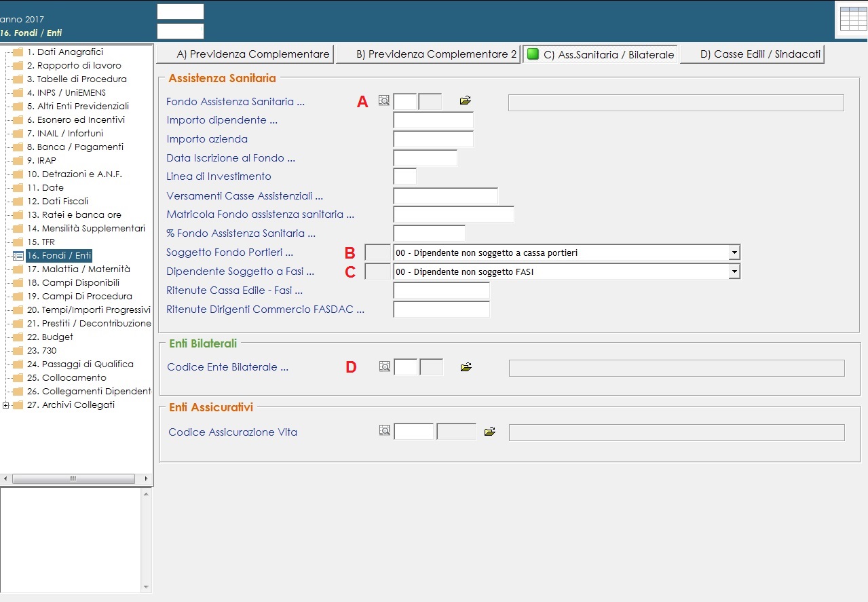
Task: Click the Data Iscrizione al Fondo field
Action: click(425, 158)
